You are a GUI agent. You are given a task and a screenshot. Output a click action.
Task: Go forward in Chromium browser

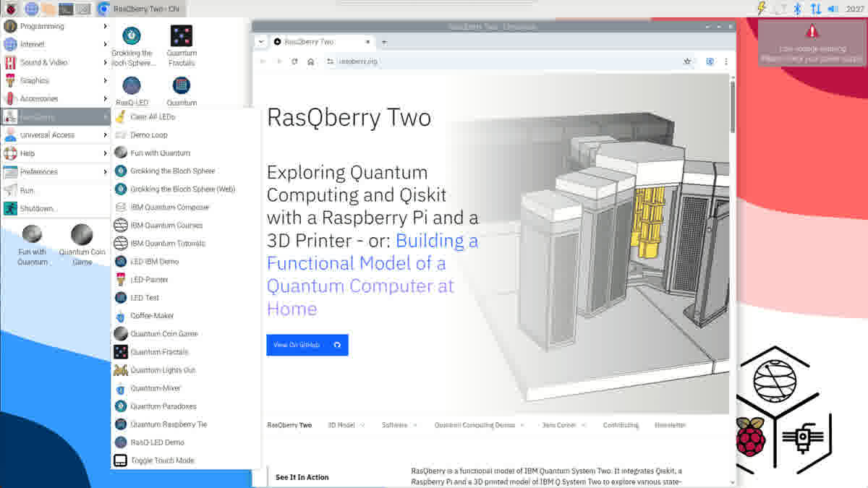click(x=278, y=61)
